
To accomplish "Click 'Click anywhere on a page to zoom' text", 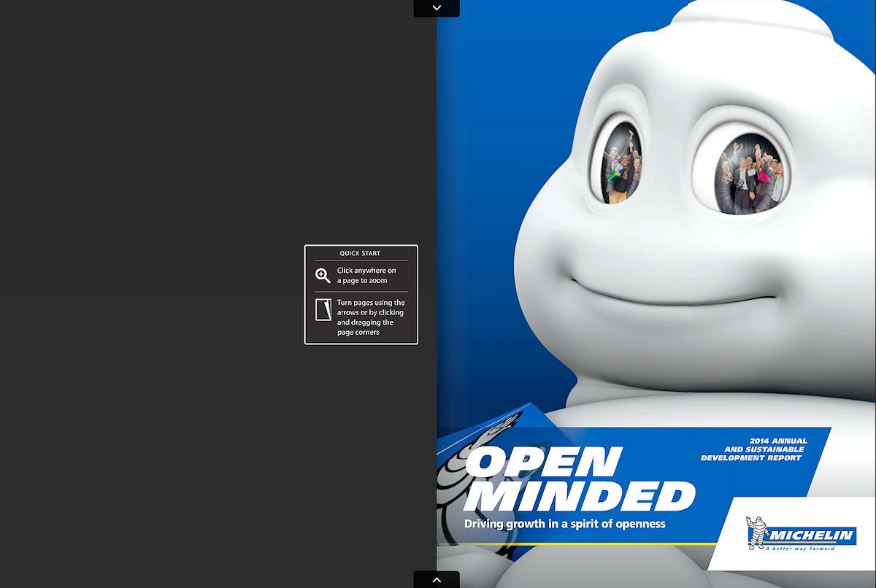I will click(x=366, y=276).
